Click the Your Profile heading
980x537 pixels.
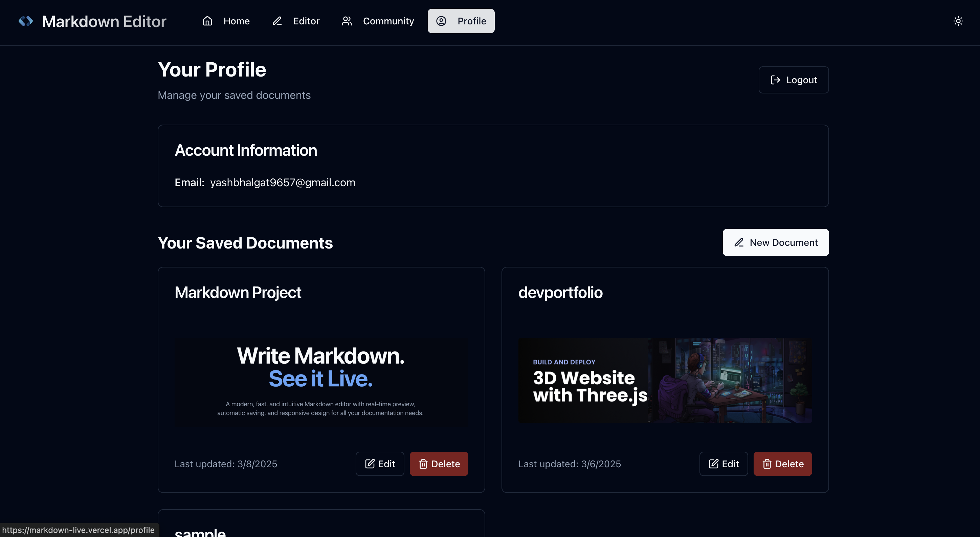(212, 70)
